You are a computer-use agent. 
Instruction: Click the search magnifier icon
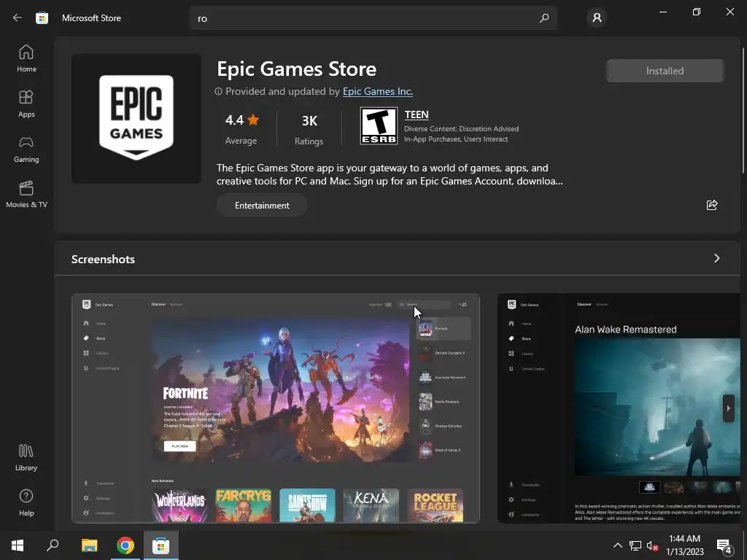[x=544, y=18]
